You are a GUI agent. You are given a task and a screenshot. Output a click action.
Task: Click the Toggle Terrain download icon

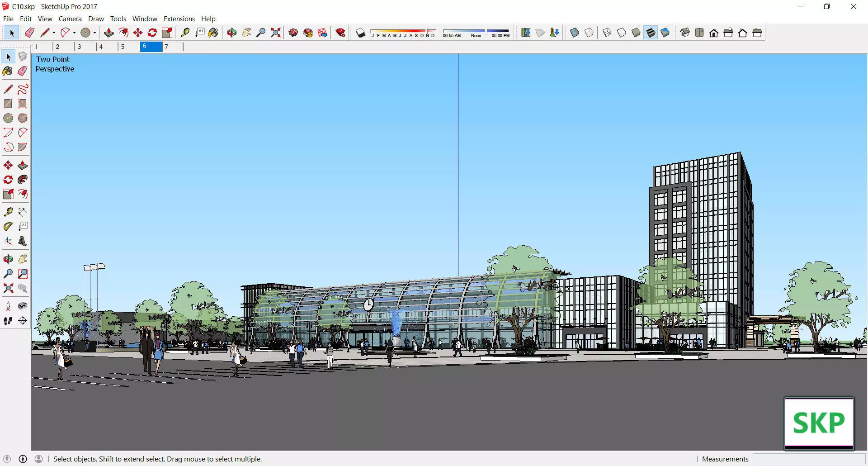(x=555, y=33)
